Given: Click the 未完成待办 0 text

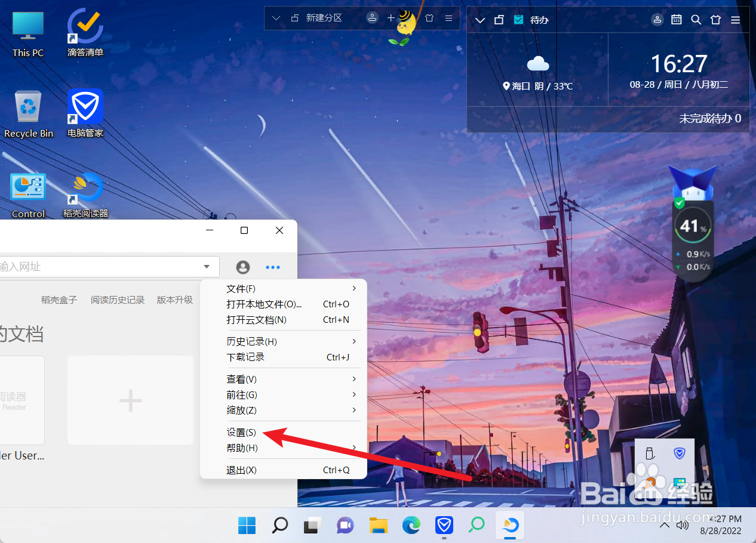Looking at the screenshot, I should click(710, 119).
